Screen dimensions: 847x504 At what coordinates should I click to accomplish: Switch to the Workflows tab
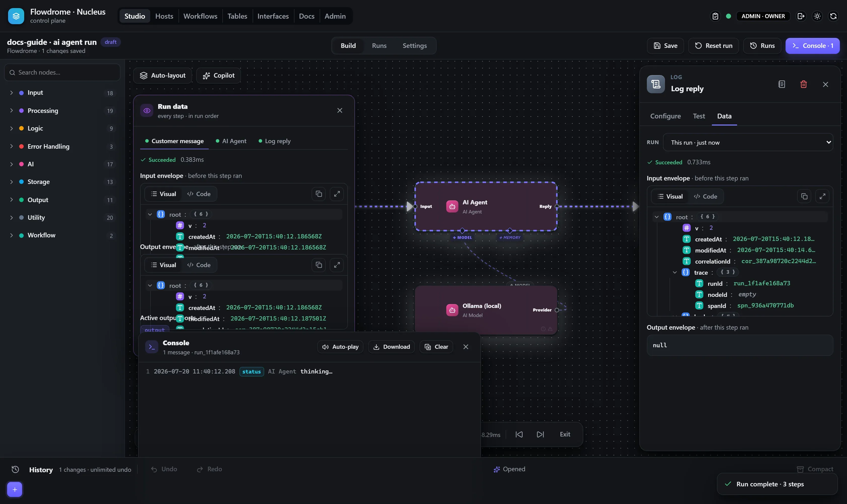point(200,16)
